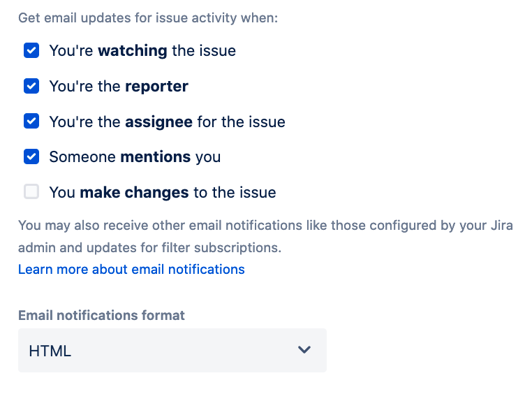The height and width of the screenshot is (401, 532).
Task: Click the bold word "mentions"
Action: [x=156, y=156]
